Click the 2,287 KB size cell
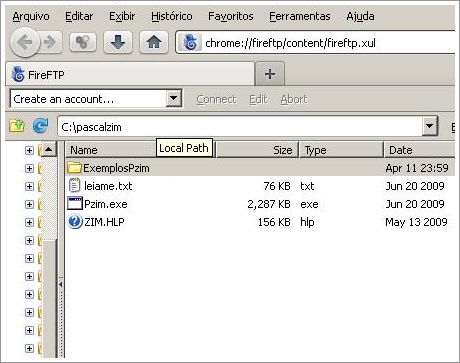 click(269, 204)
